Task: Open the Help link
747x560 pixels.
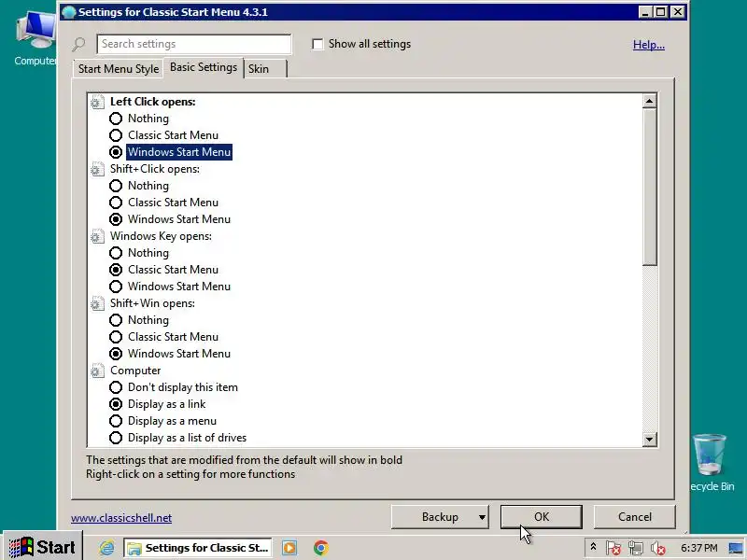Action: [x=648, y=45]
